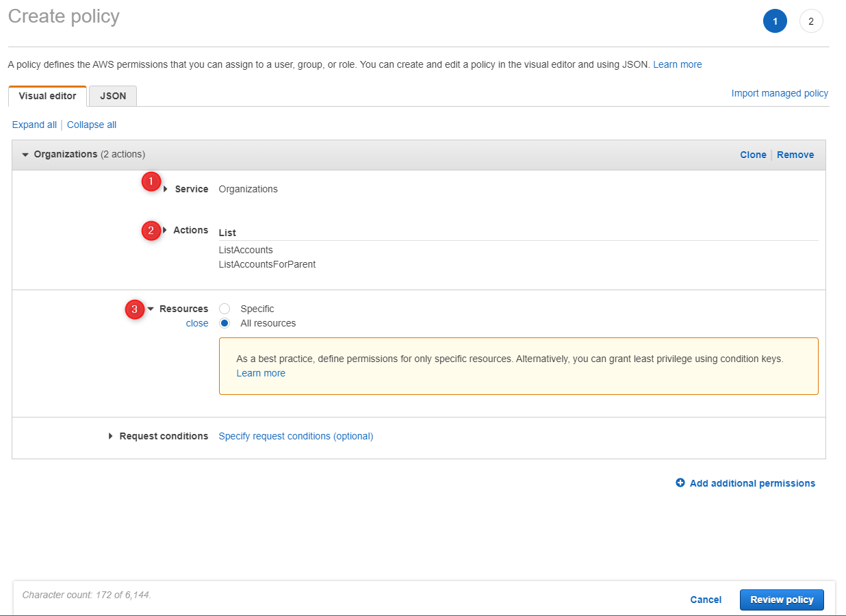Click the Review policy button
This screenshot has height=616, width=846.
click(x=782, y=600)
